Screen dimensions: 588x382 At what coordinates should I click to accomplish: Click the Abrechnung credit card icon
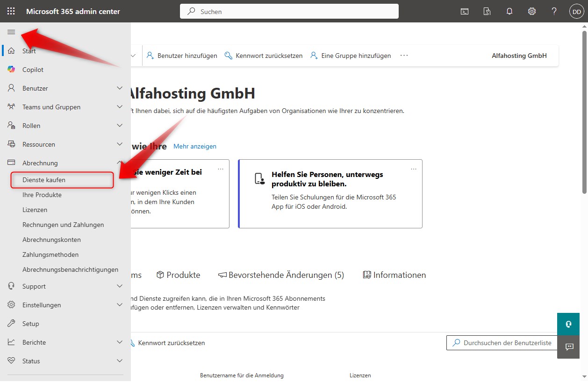click(12, 163)
